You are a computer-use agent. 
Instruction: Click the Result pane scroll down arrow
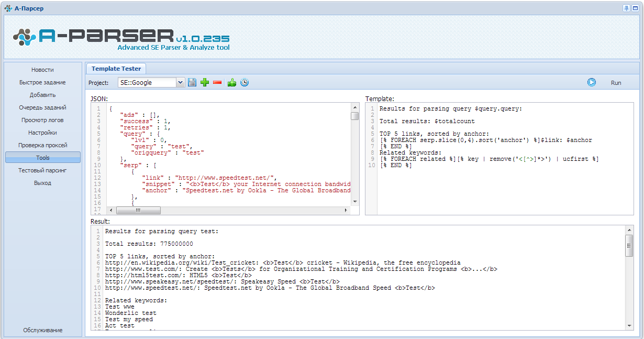tap(629, 325)
